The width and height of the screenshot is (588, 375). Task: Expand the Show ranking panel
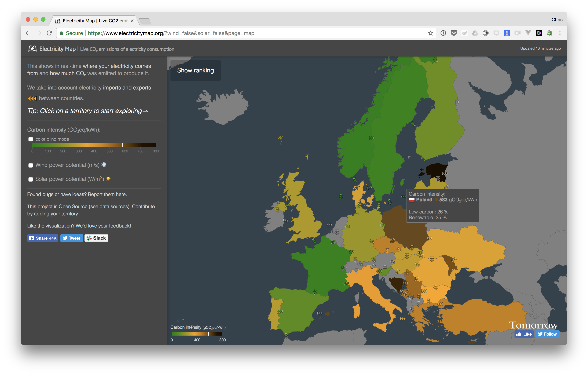tap(195, 70)
